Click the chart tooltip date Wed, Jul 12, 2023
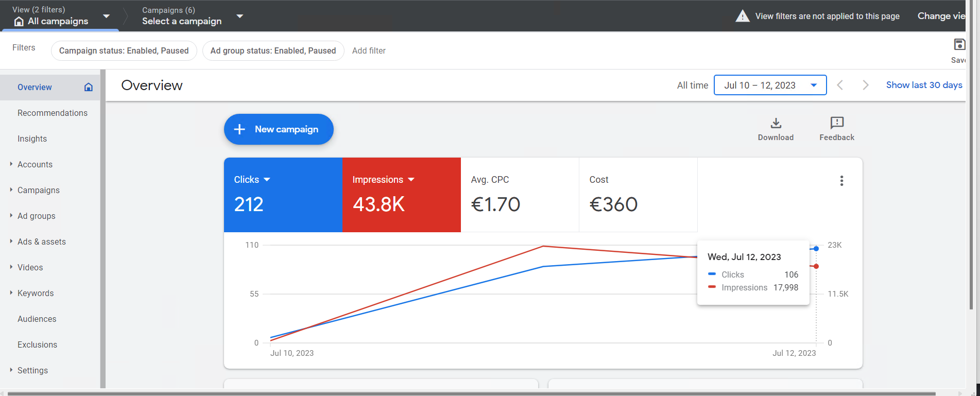Viewport: 980px width, 396px height. pyautogui.click(x=744, y=257)
